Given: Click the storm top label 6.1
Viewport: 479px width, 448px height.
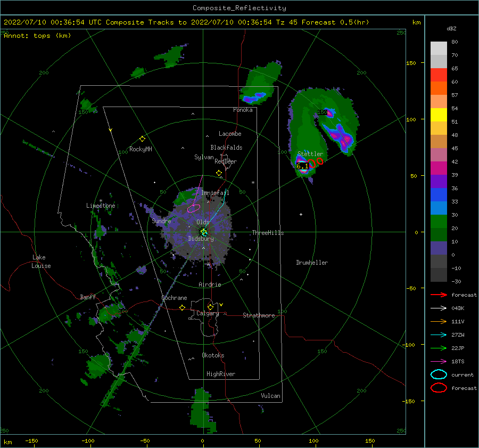Looking at the screenshot, I should tap(302, 166).
